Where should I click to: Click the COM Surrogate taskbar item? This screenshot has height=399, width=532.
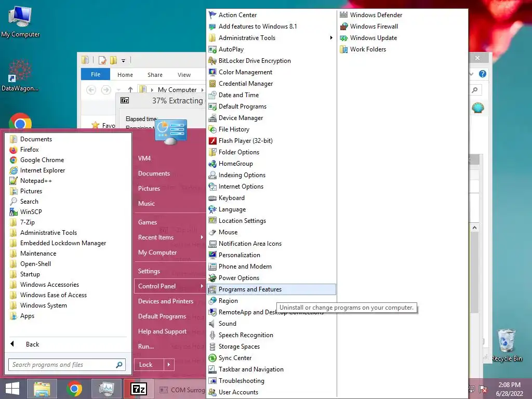pos(181,390)
